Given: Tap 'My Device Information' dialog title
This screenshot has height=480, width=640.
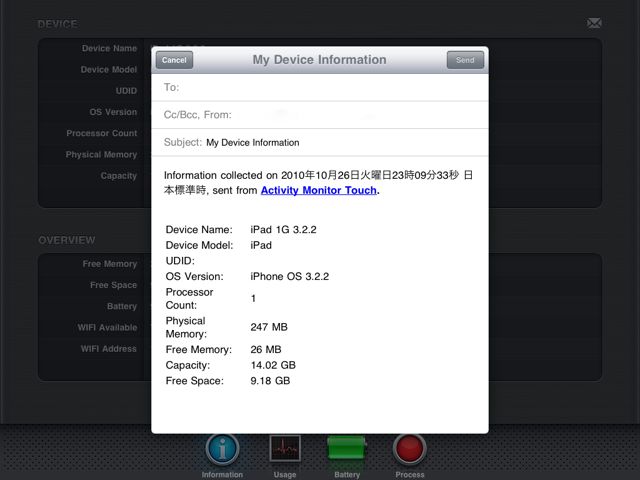Looking at the screenshot, I should [319, 60].
